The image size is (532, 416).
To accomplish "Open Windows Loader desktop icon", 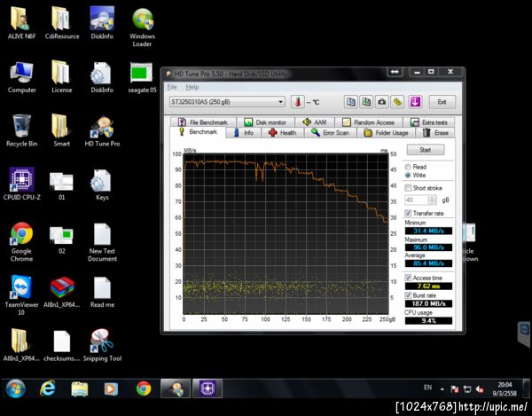I will 142,27.
